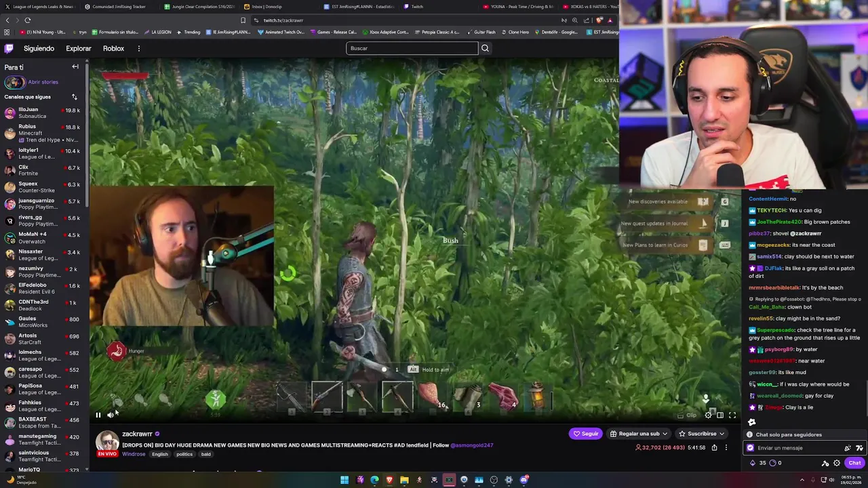Open Brave browser from the taskbar

click(x=389, y=480)
